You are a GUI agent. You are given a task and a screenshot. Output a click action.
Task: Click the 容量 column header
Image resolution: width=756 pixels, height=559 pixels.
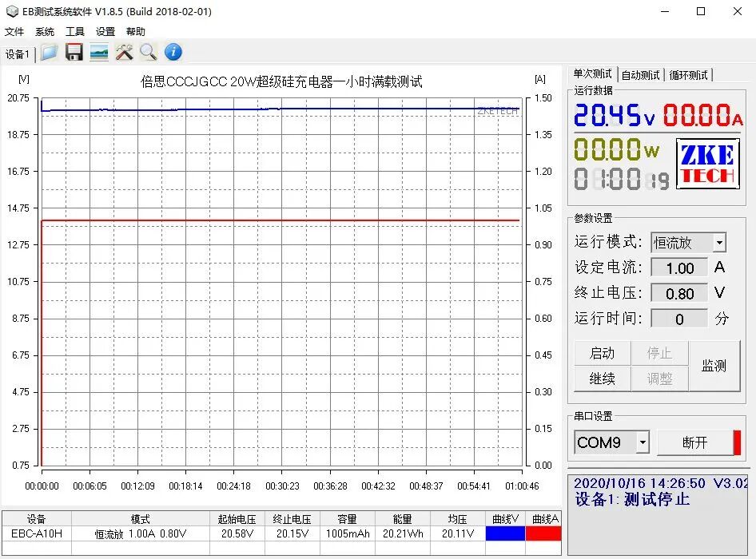coord(348,519)
